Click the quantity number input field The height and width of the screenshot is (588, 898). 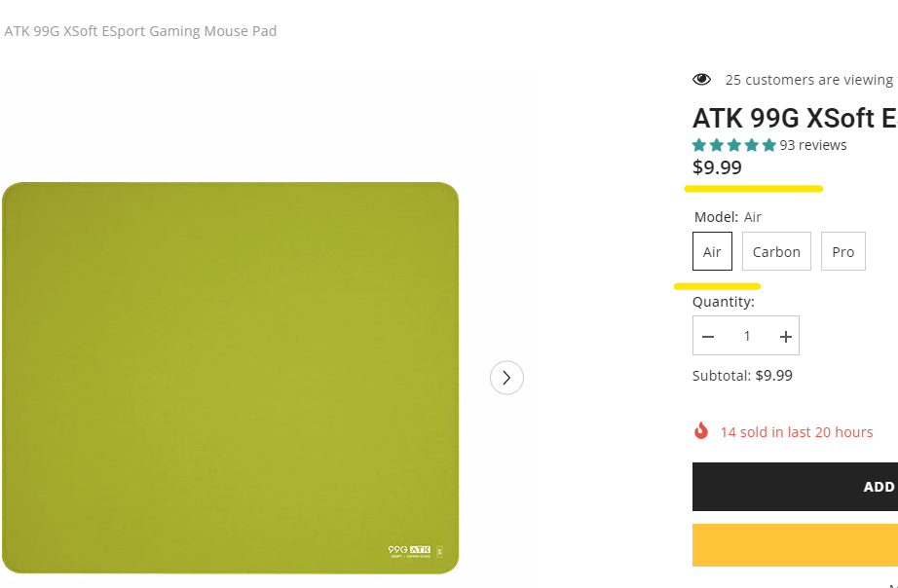coord(747,336)
